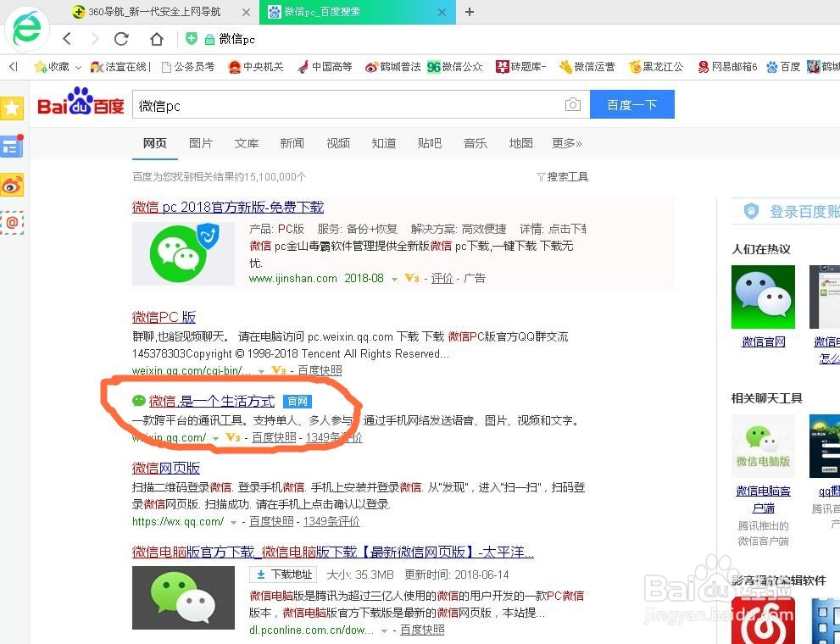The height and width of the screenshot is (644, 840).
Task: Collapse the bookmarks bar side arrow
Action: (x=14, y=66)
